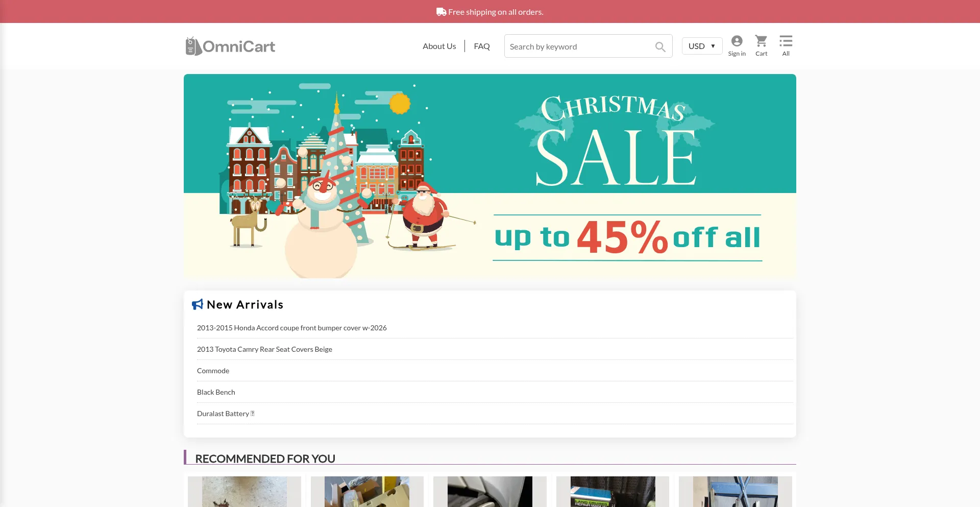Click the New Arrivals megaphone icon
The width and height of the screenshot is (980, 507).
click(x=198, y=304)
